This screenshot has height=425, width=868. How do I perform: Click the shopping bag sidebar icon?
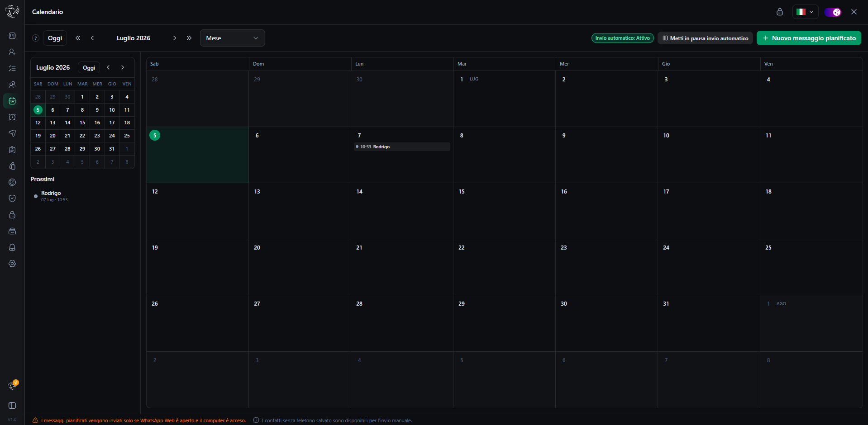[12, 166]
